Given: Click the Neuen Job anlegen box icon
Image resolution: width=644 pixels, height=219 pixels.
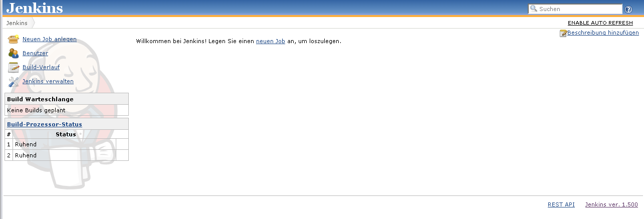Looking at the screenshot, I should (14, 40).
